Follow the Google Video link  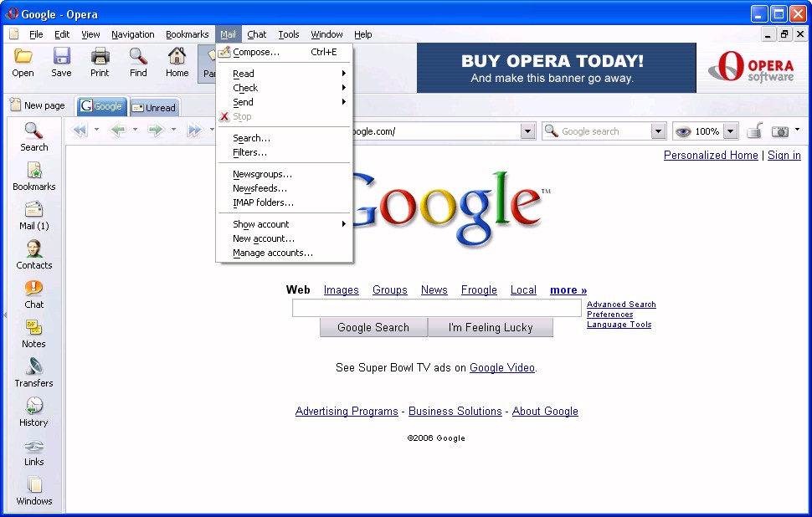click(x=501, y=368)
